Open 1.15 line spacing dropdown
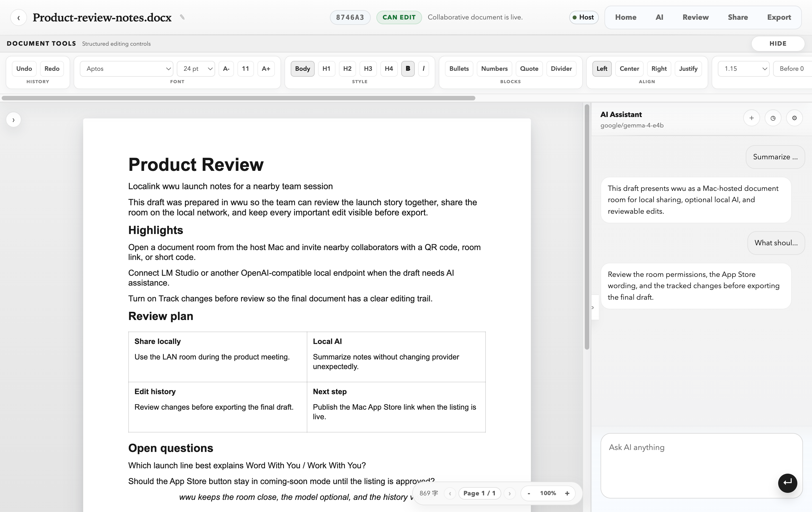This screenshot has width=812, height=512. (x=743, y=69)
